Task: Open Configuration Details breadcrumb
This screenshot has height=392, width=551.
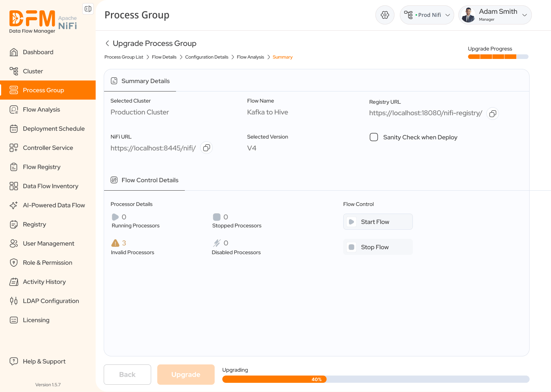Action: (x=207, y=57)
